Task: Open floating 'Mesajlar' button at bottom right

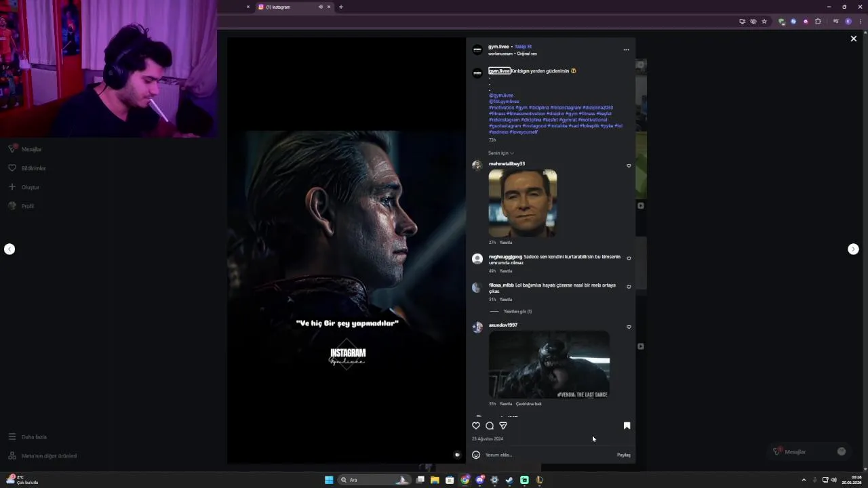Action: click(x=810, y=451)
